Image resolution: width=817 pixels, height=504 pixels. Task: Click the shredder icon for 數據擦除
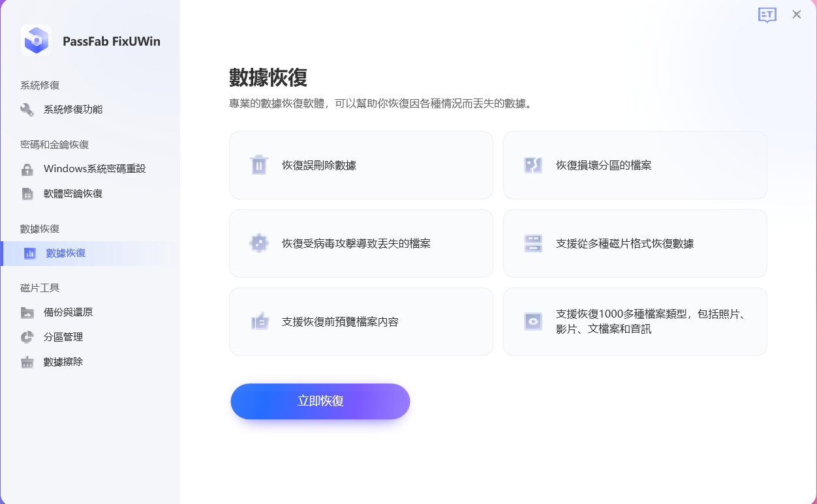[x=27, y=362]
